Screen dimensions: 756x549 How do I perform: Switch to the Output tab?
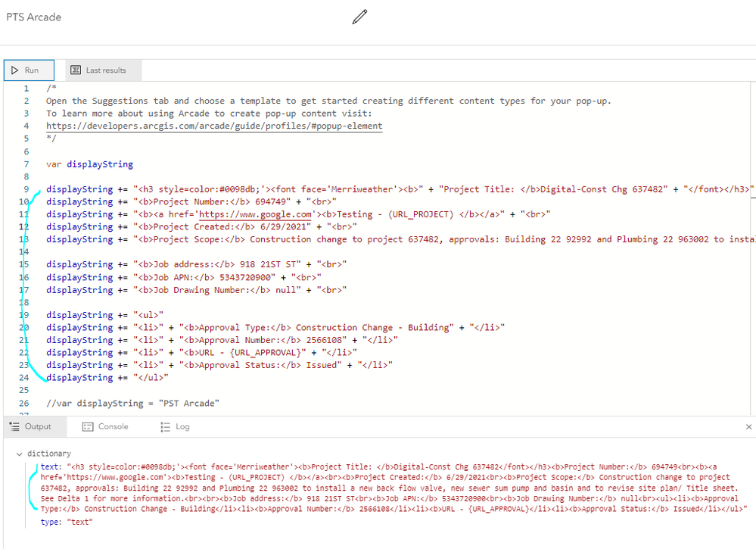[x=30, y=426]
